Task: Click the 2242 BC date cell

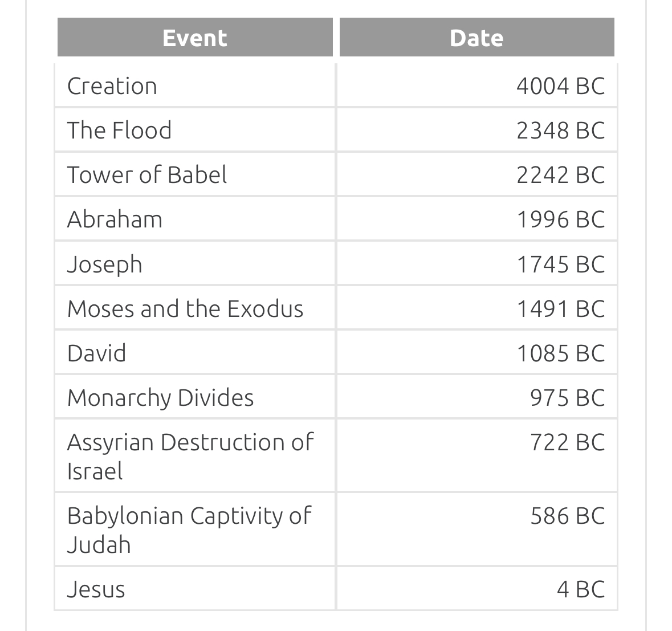Action: click(476, 174)
